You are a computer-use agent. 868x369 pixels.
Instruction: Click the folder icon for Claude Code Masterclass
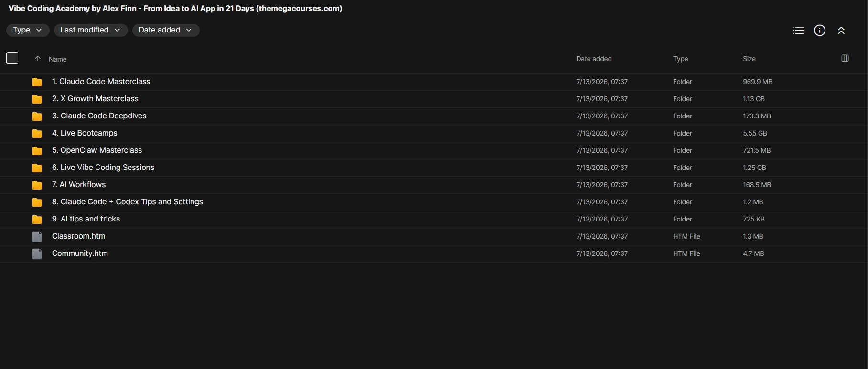37,82
